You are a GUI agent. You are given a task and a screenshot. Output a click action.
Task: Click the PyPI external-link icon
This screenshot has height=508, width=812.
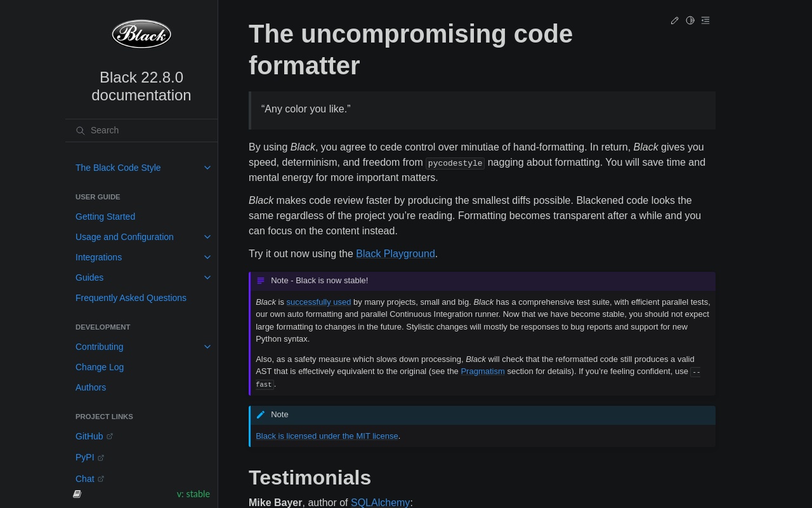100,457
